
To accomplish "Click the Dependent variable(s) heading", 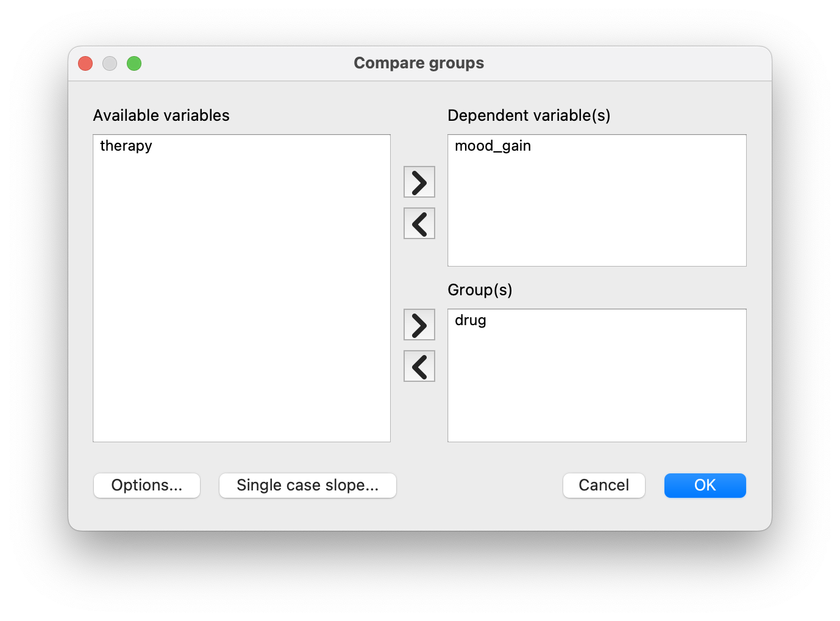I will pos(530,115).
